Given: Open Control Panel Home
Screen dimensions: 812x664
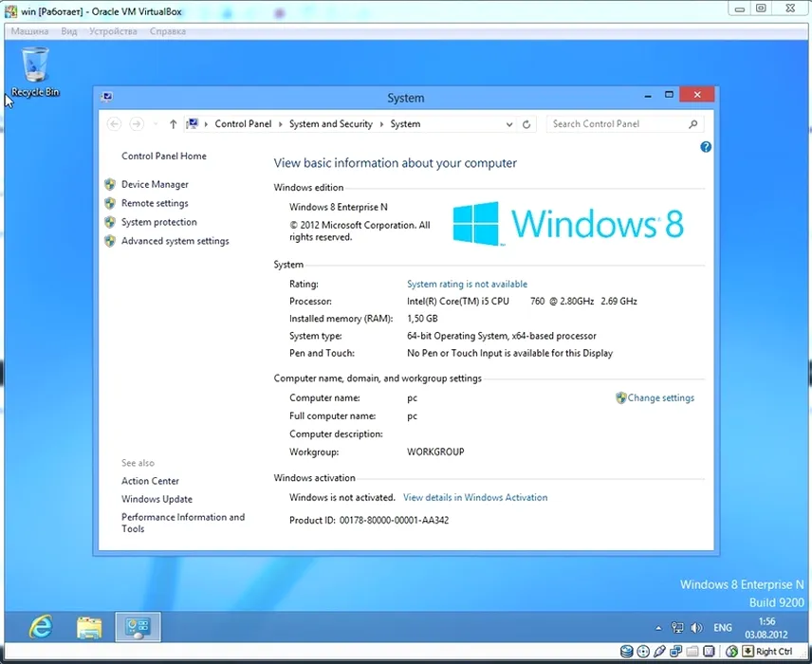Looking at the screenshot, I should point(164,156).
